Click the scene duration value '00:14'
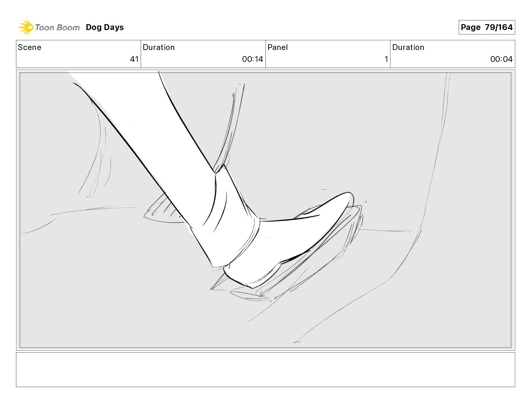532x411 pixels. tap(252, 59)
